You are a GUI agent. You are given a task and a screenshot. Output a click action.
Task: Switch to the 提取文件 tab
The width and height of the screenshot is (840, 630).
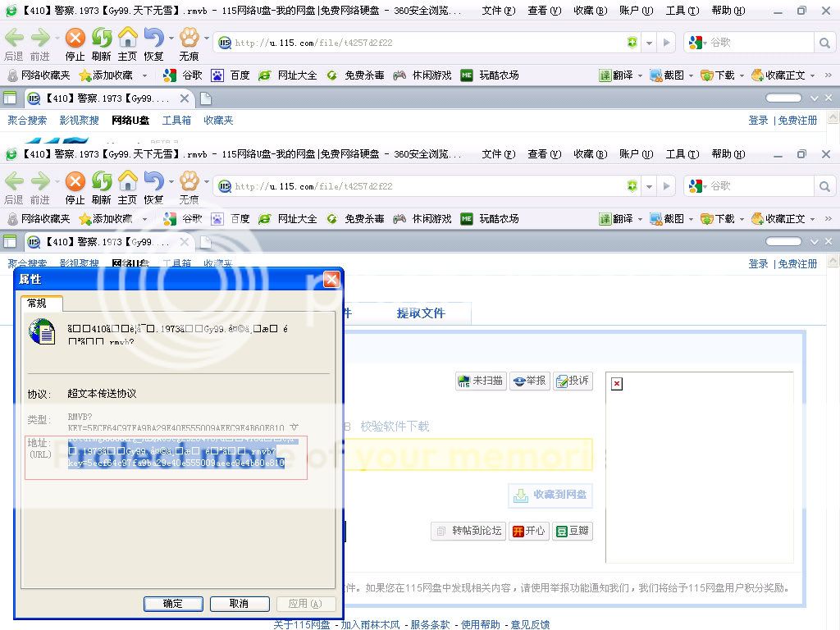click(x=420, y=313)
